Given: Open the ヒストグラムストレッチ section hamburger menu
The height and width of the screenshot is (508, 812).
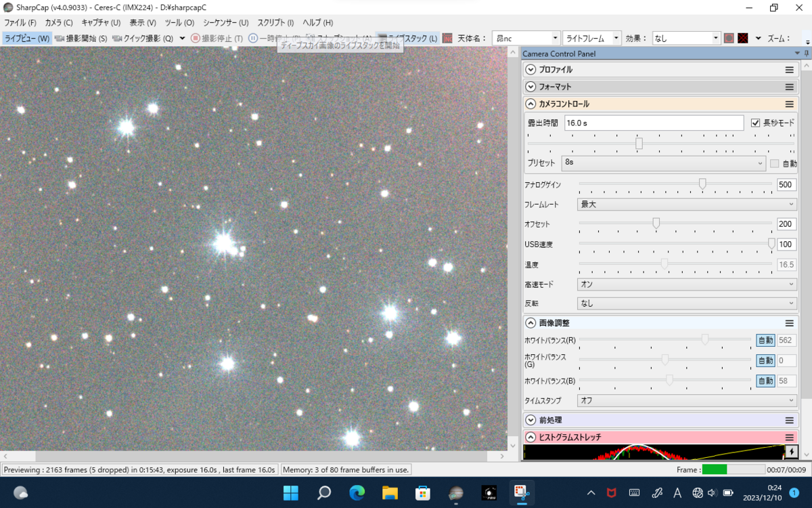Looking at the screenshot, I should (789, 438).
